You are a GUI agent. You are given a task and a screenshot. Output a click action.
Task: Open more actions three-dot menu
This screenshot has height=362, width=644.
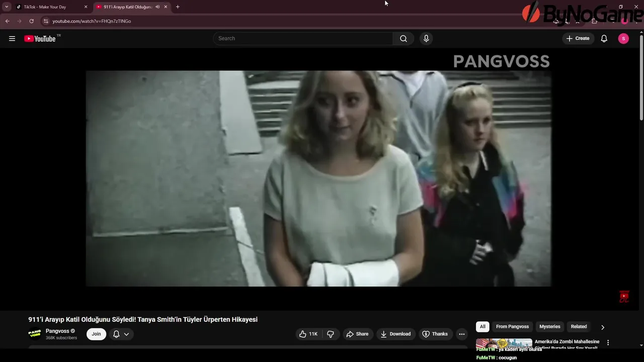pyautogui.click(x=462, y=334)
